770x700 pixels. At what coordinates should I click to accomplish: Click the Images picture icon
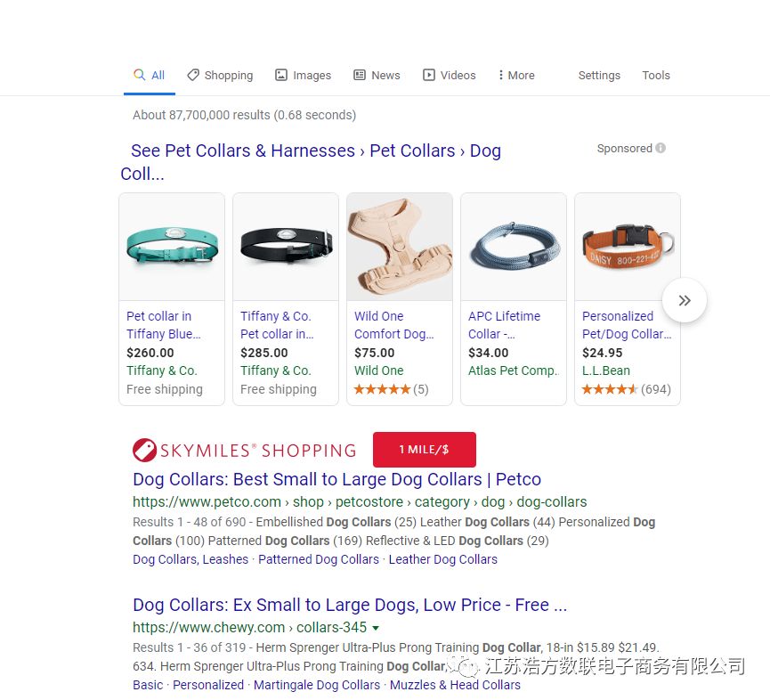(281, 75)
